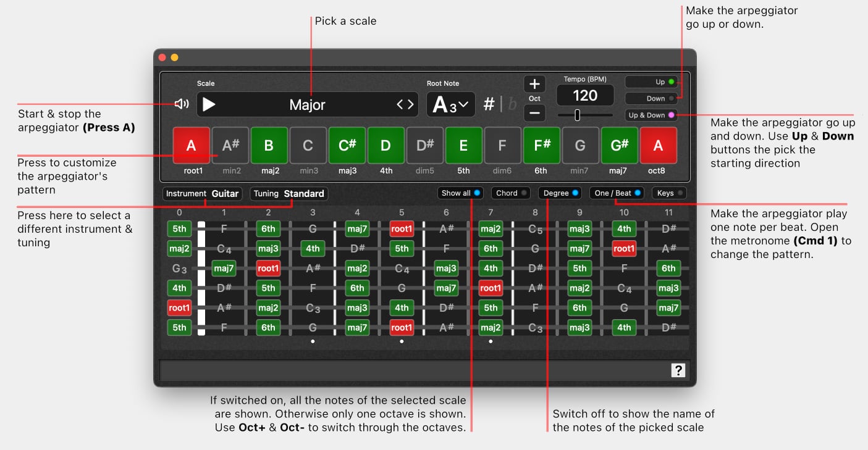The height and width of the screenshot is (450, 868).
Task: Disable the Degree toggle
Action: (x=561, y=193)
